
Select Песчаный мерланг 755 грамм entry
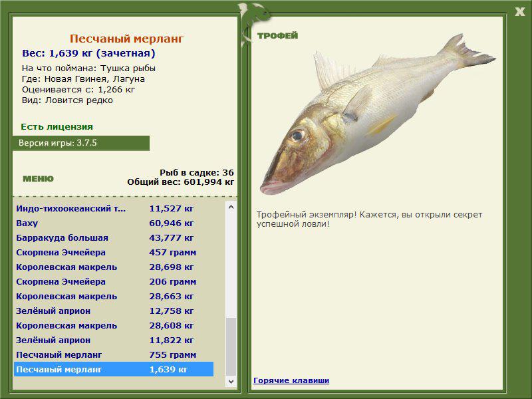(114, 354)
